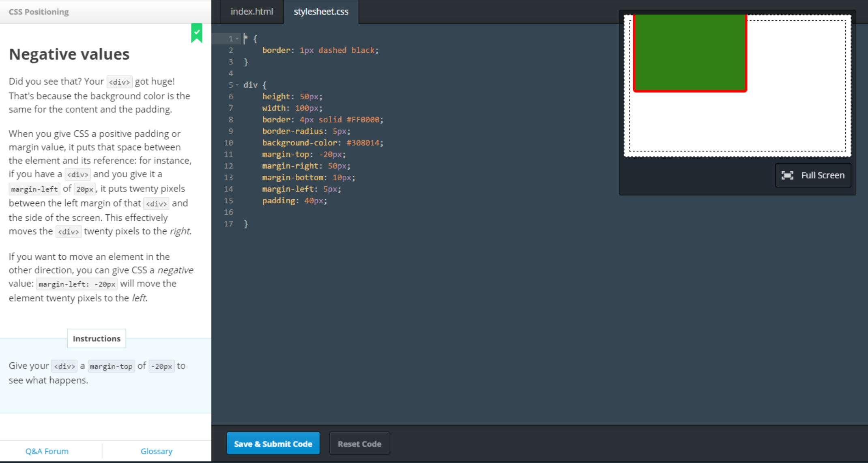Click the Full Screen button label

[822, 175]
